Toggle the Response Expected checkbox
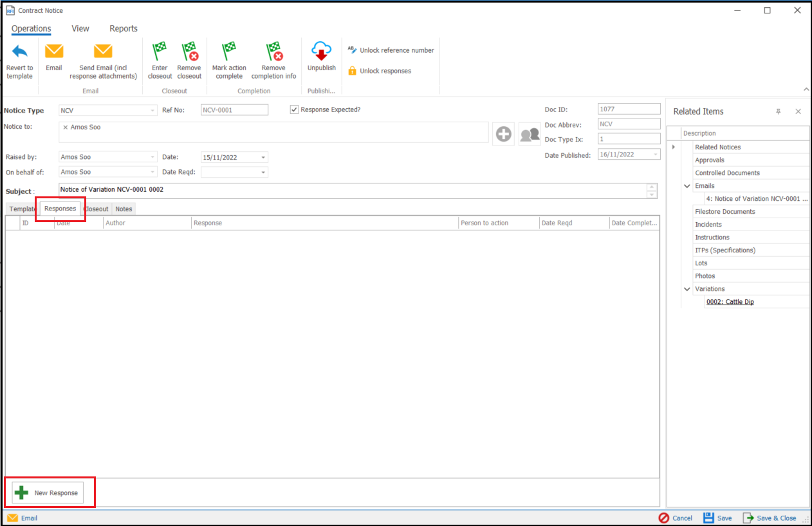 (x=295, y=109)
